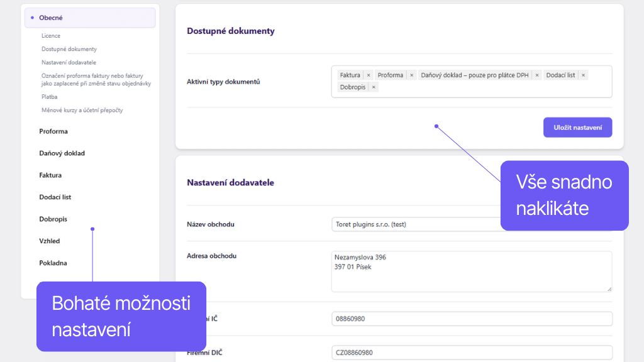The height and width of the screenshot is (362, 644).
Task: Open Měnové kurzy a účetní přepočty
Action: point(82,110)
